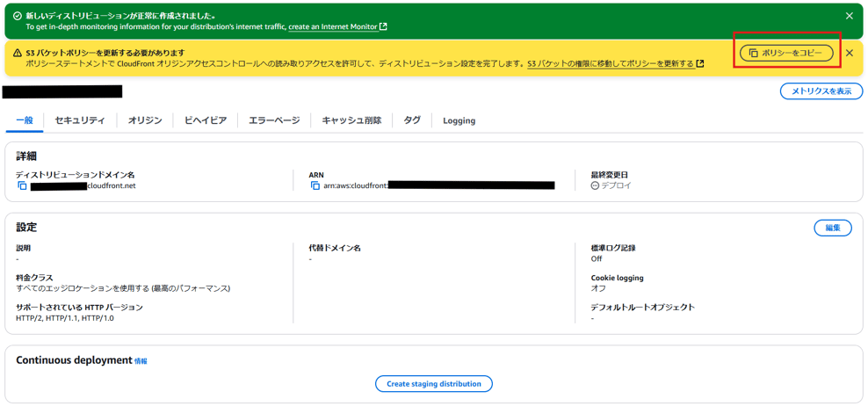Switch to the セキュリティ tab

(x=80, y=120)
